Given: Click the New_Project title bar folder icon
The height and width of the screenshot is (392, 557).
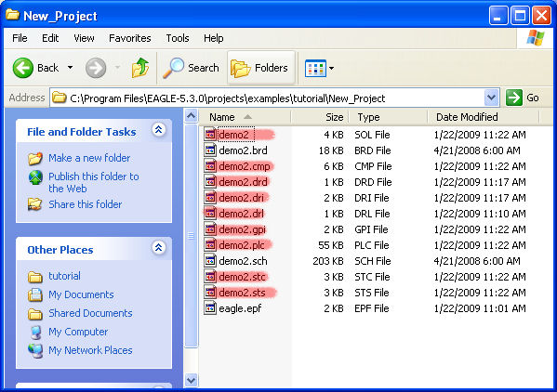Looking at the screenshot, I should tap(12, 15).
